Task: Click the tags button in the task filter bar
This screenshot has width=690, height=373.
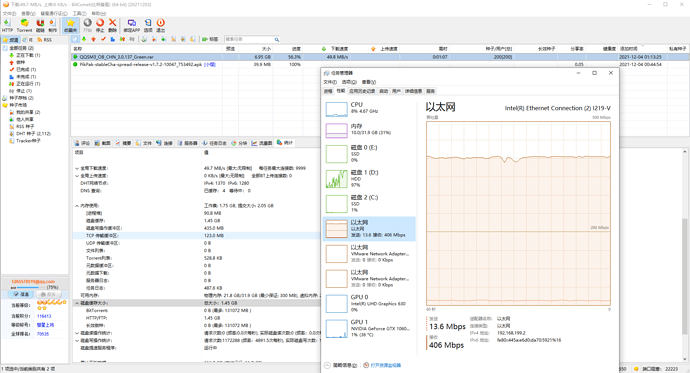Action: point(210,39)
